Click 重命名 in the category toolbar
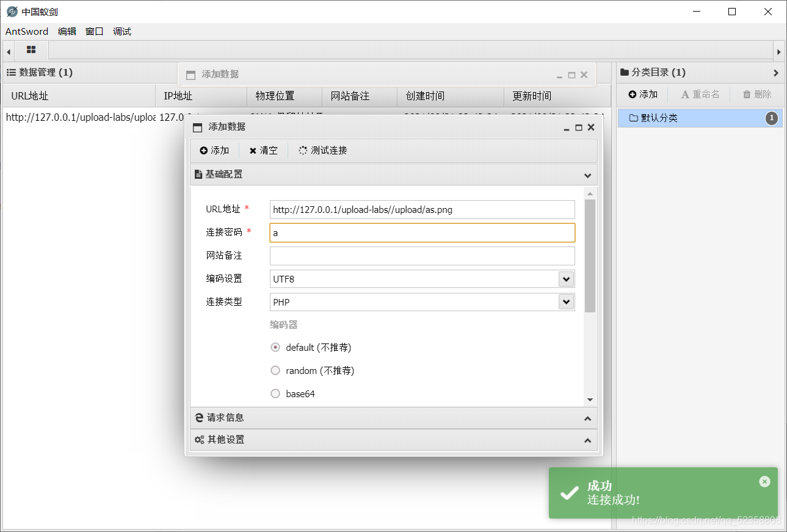Screen dimensions: 787x532 700,95
